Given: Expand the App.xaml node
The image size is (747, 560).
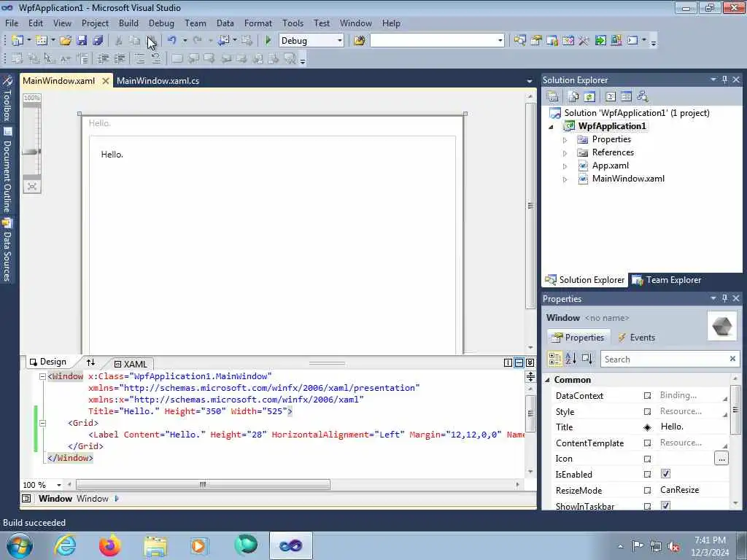Looking at the screenshot, I should click(565, 167).
